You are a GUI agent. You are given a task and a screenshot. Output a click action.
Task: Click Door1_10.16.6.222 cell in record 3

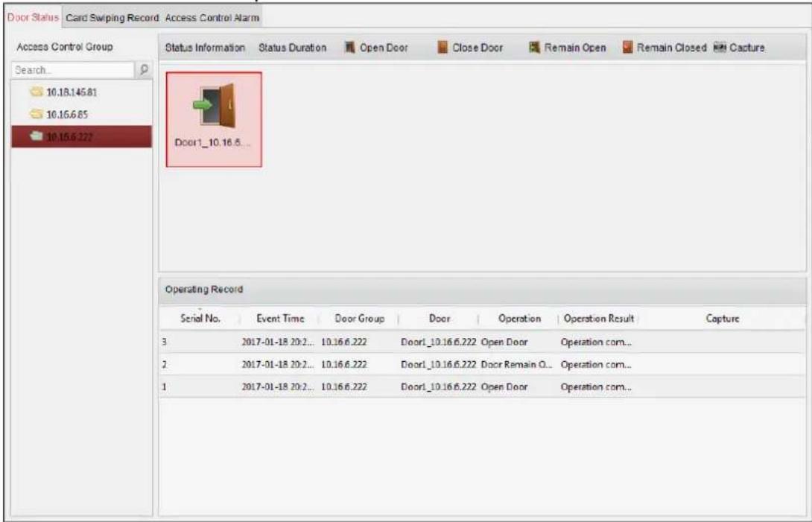click(x=439, y=343)
